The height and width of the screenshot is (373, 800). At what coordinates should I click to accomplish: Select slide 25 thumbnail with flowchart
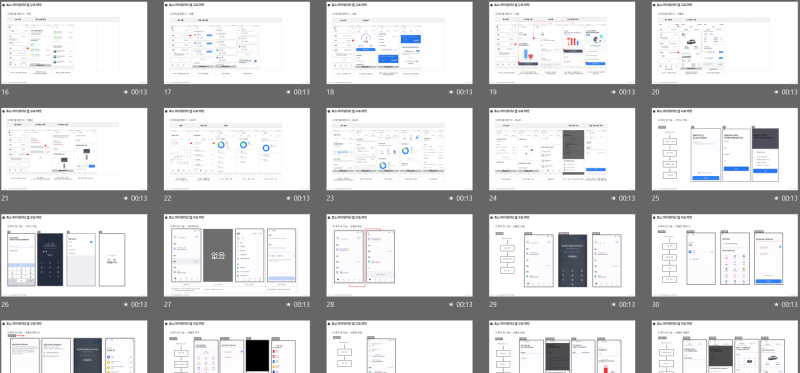pyautogui.click(x=726, y=149)
